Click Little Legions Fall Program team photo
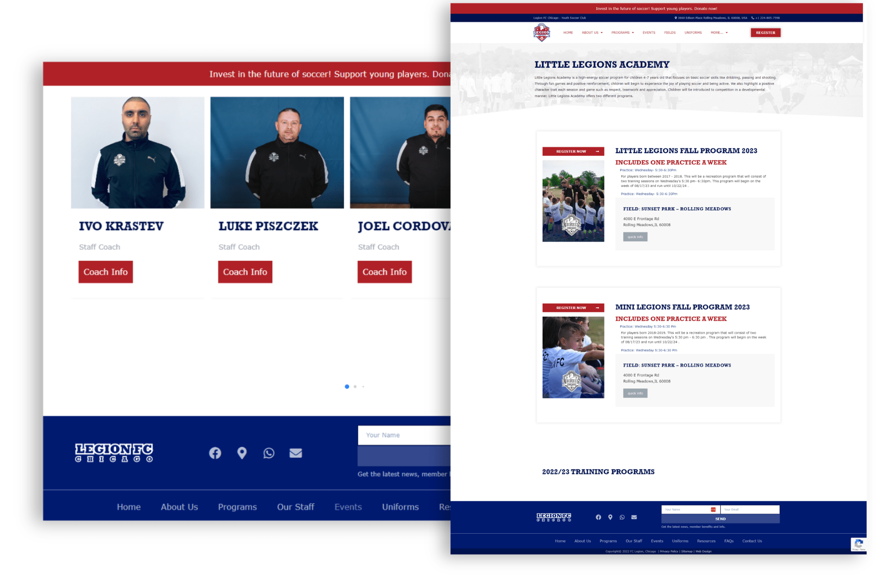 (573, 201)
